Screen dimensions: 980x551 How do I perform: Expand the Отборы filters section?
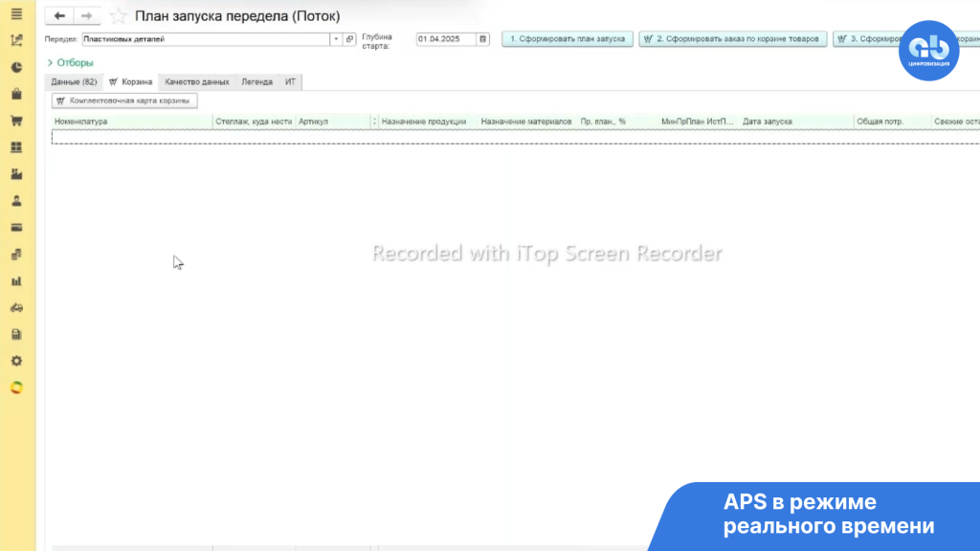[70, 62]
